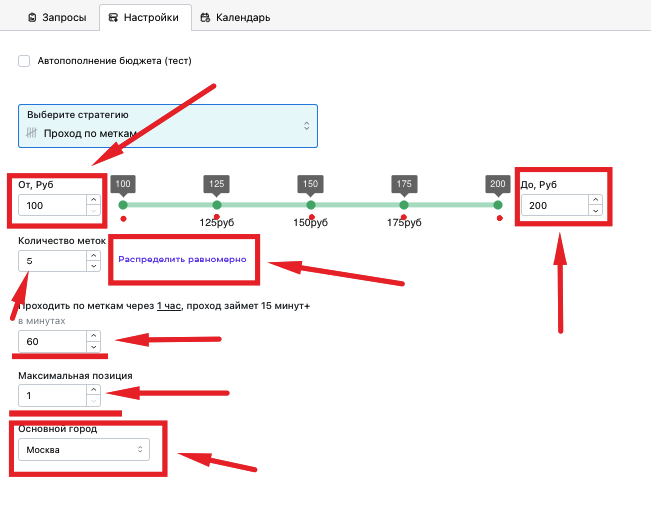651x527 pixels.
Task: Focus the minutes field showing 60
Action: [52, 341]
